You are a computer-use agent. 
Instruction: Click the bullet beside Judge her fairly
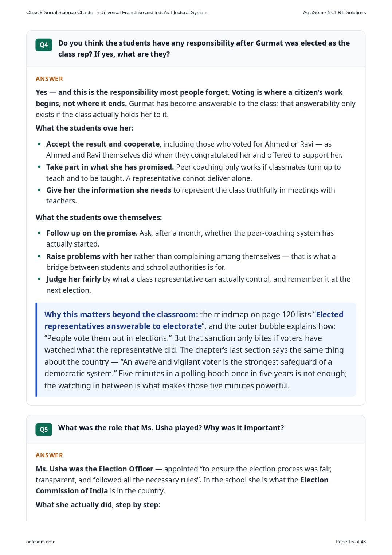click(39, 279)
